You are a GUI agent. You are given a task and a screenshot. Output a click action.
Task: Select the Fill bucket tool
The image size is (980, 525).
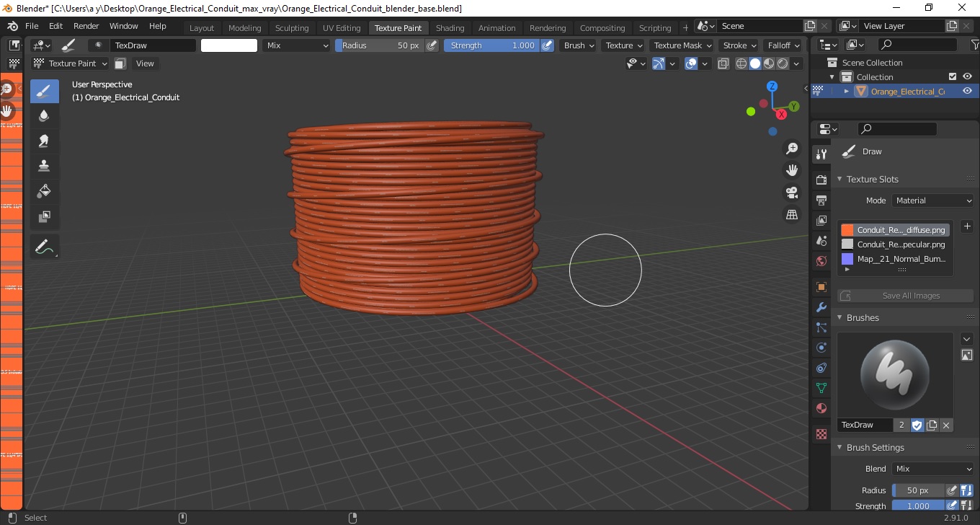click(45, 191)
